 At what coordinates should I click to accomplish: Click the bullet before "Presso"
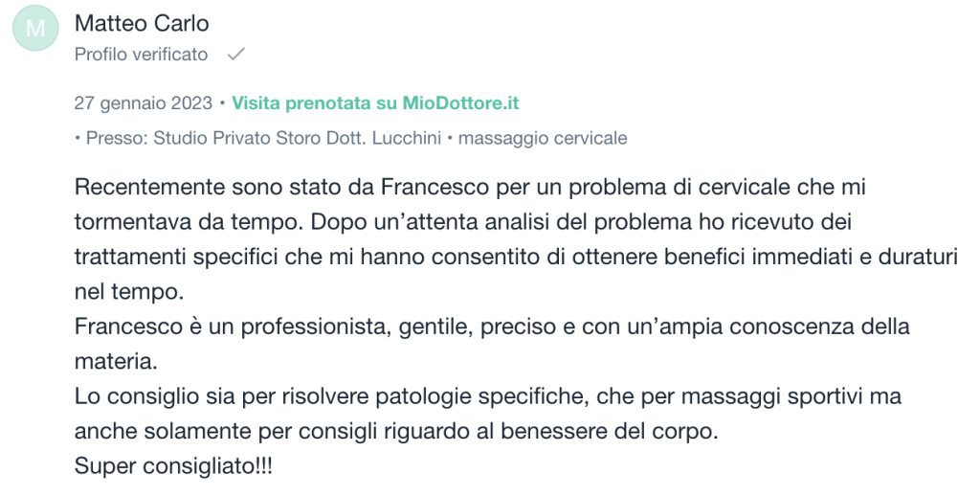tap(78, 138)
